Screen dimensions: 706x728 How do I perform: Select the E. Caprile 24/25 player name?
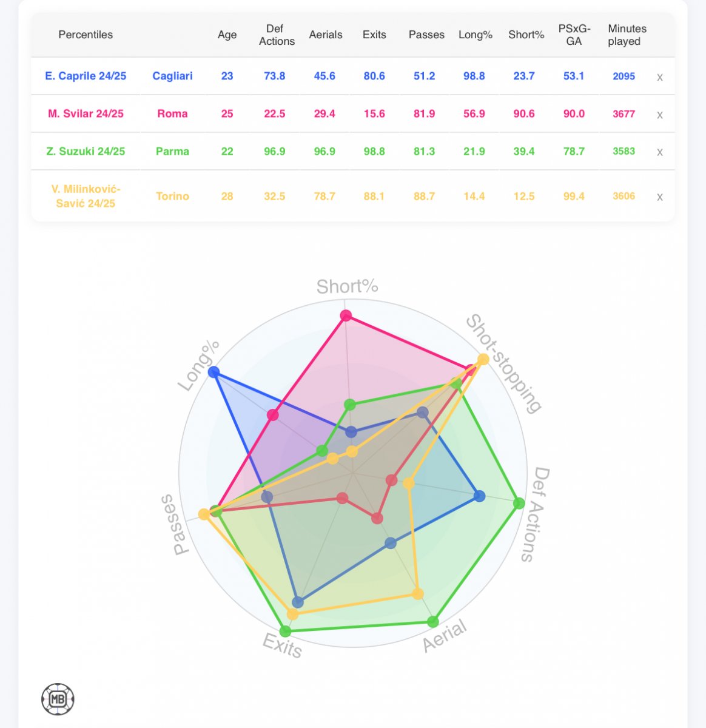[x=86, y=76]
